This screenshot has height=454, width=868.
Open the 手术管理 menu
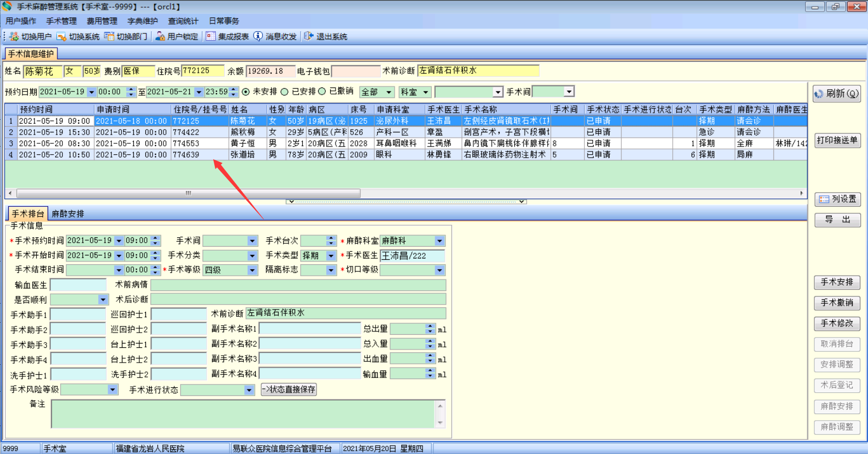[61, 21]
